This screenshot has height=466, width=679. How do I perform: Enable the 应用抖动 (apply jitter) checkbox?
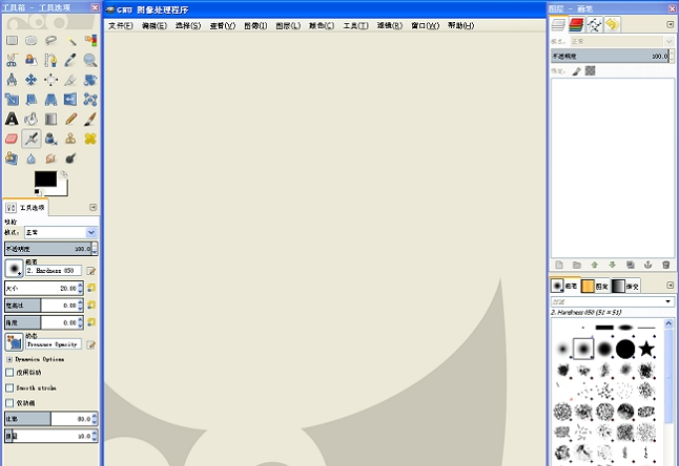[10, 372]
